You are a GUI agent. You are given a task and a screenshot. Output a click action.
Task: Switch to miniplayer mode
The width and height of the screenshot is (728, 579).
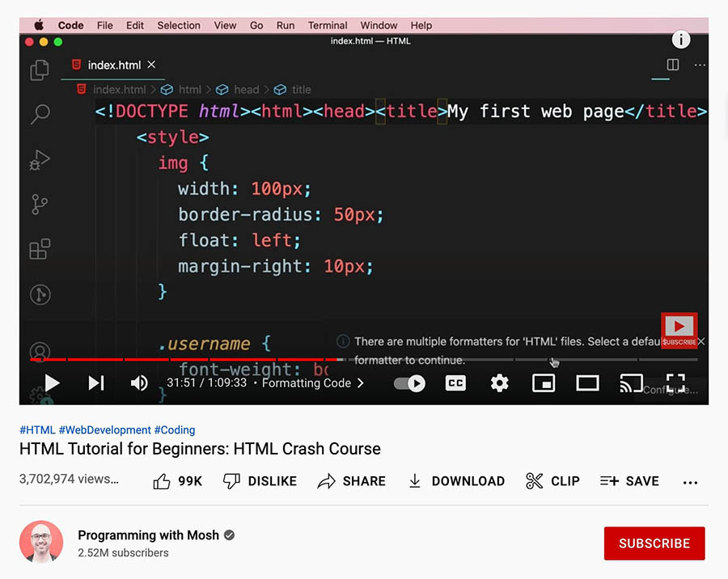543,383
